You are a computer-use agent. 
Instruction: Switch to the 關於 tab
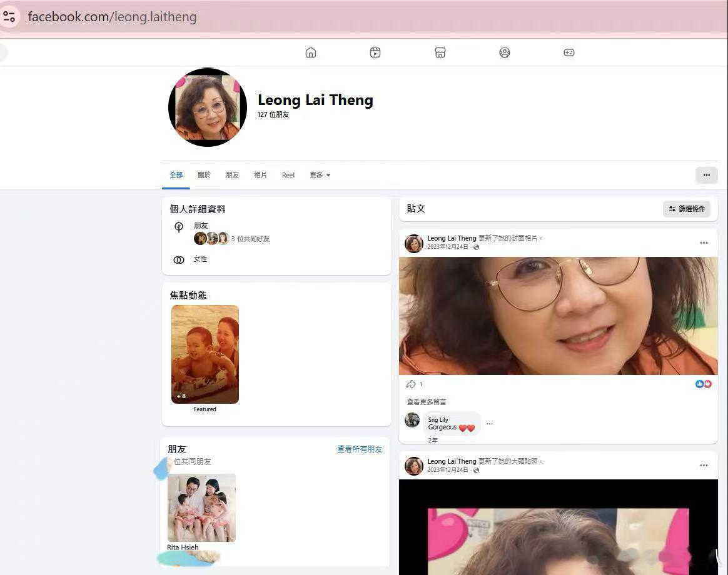pos(204,175)
